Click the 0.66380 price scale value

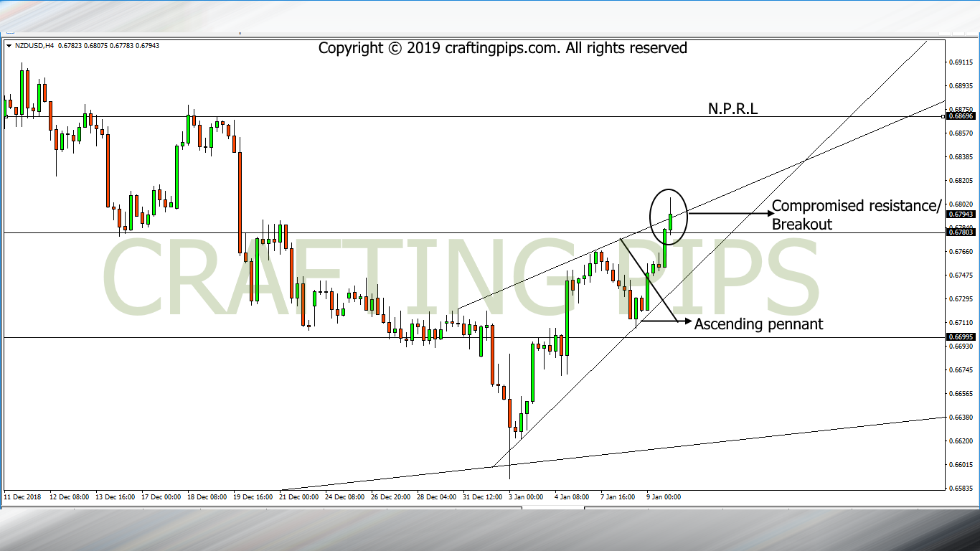960,417
